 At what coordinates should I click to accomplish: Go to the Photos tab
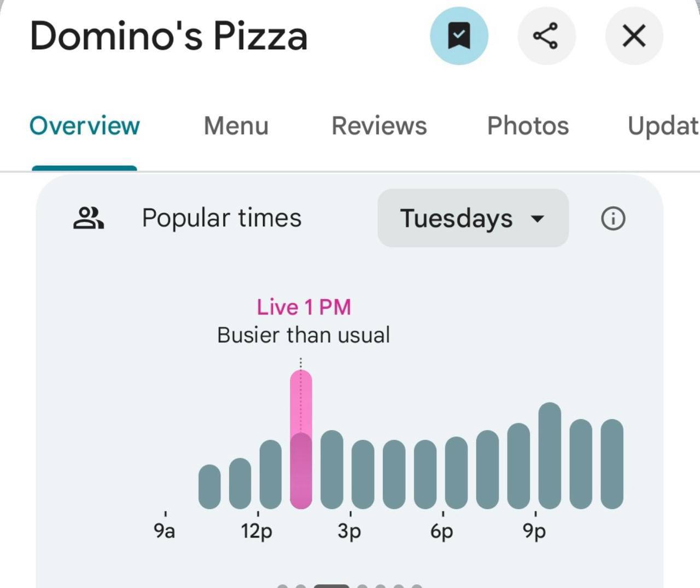click(x=528, y=126)
